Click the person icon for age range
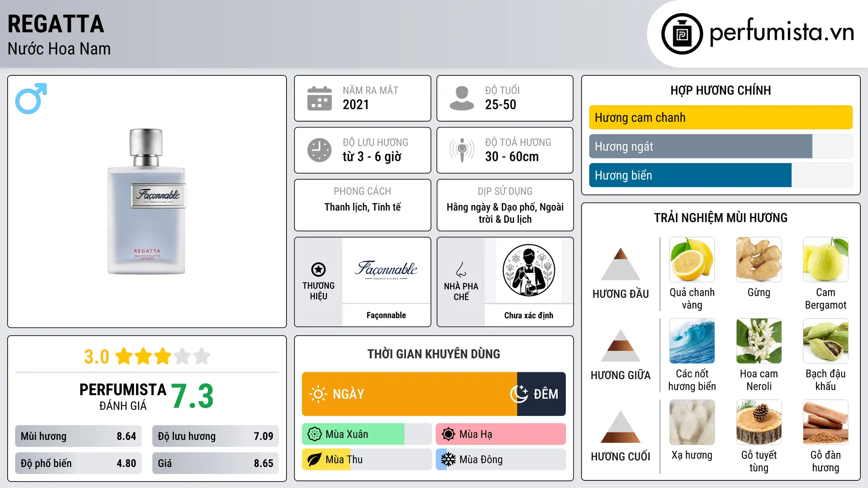 pos(462,98)
